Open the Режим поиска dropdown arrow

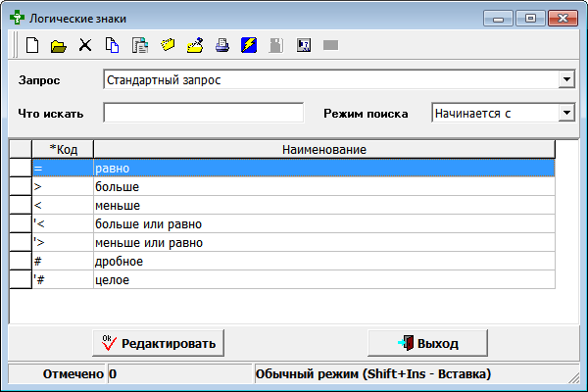[566, 113]
